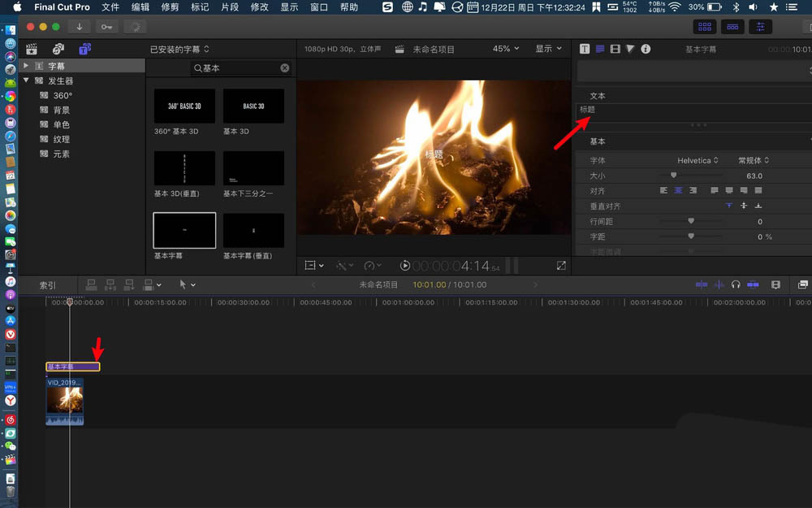
Task: Open the 已安装的字幕 filter dropdown
Action: pyautogui.click(x=179, y=50)
